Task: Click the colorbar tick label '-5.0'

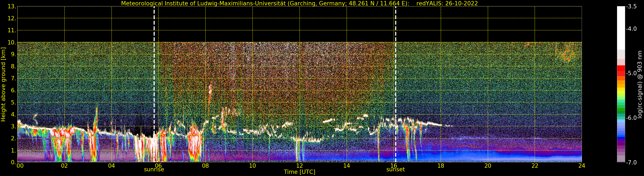Action: tap(631, 73)
